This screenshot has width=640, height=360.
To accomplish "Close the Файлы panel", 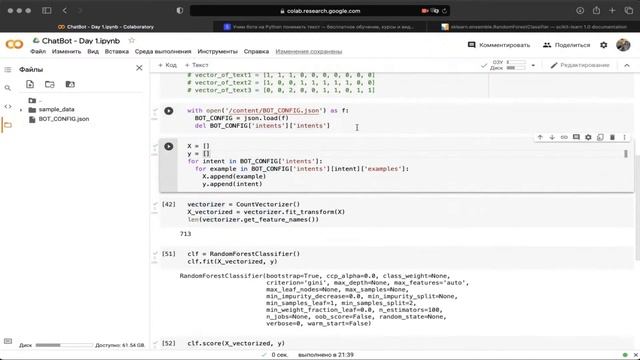I will [139, 68].
